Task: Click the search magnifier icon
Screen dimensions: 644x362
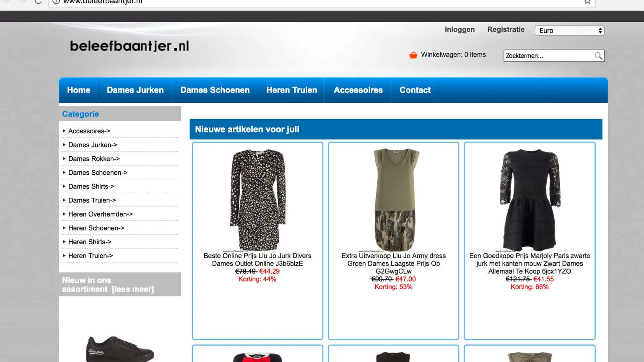Action: (598, 56)
